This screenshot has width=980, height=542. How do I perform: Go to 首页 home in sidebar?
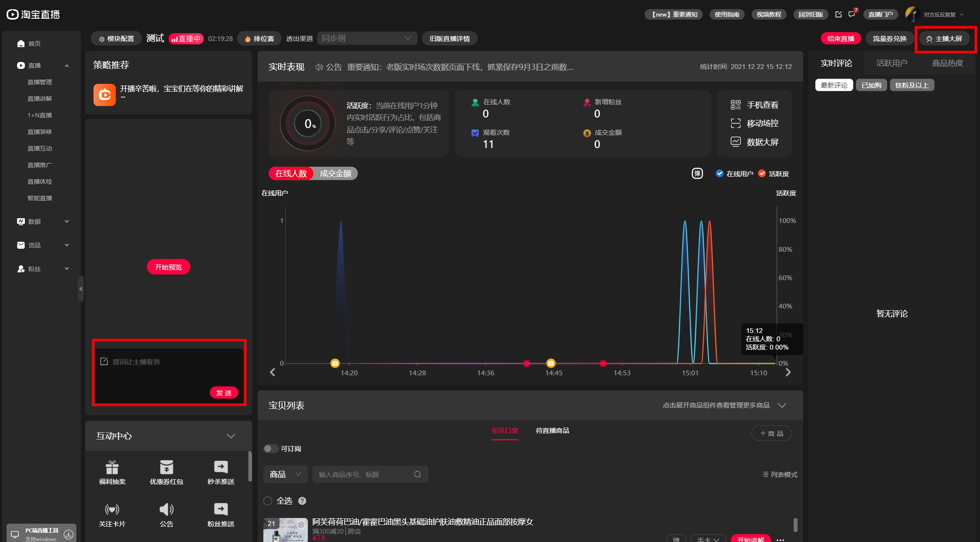pyautogui.click(x=29, y=43)
